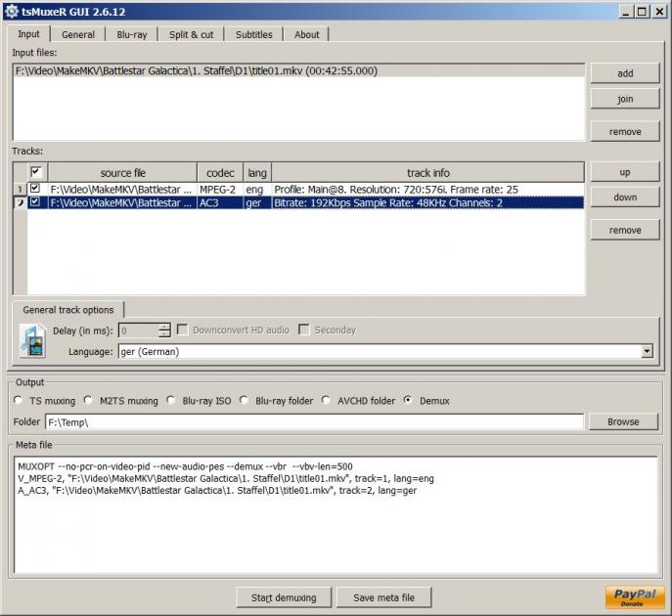Screen dimensions: 672x616
Task: Switch to the Input tab
Action: [28, 34]
